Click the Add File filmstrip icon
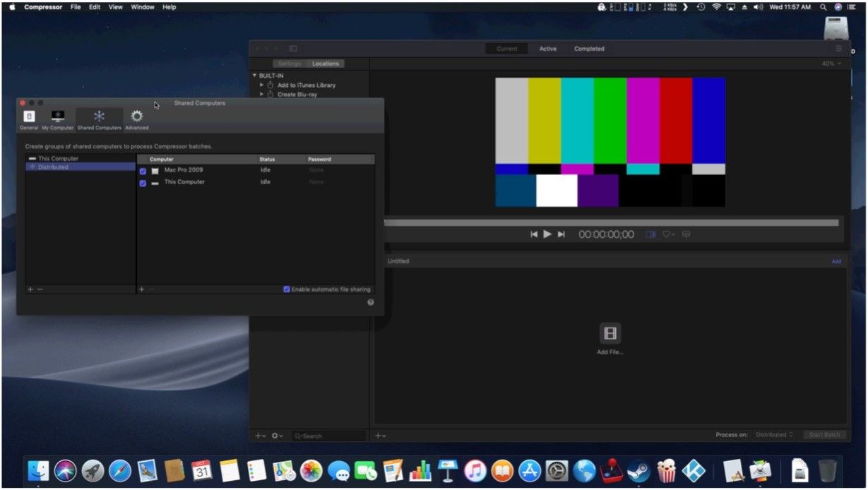This screenshot has width=868, height=490. 610,333
